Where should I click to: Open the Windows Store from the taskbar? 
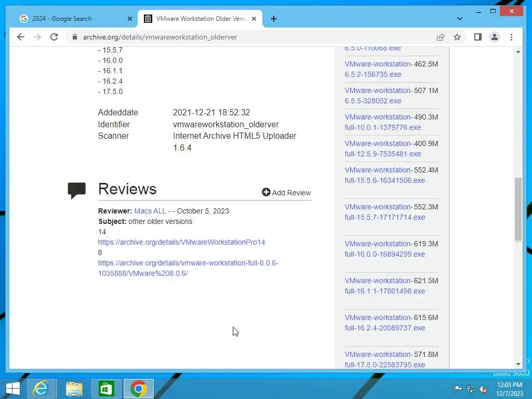tap(106, 389)
